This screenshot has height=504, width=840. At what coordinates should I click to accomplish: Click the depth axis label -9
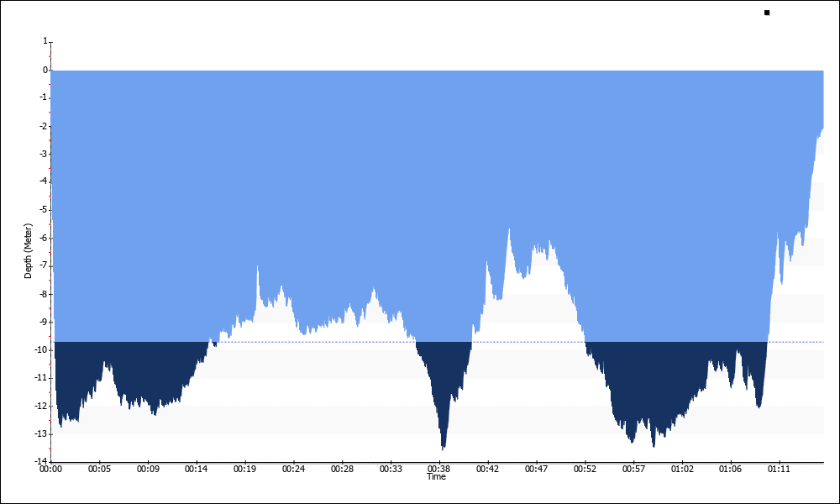pos(44,322)
